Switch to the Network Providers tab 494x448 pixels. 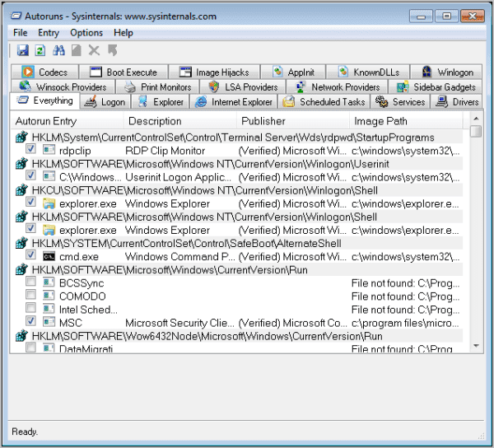tap(337, 86)
